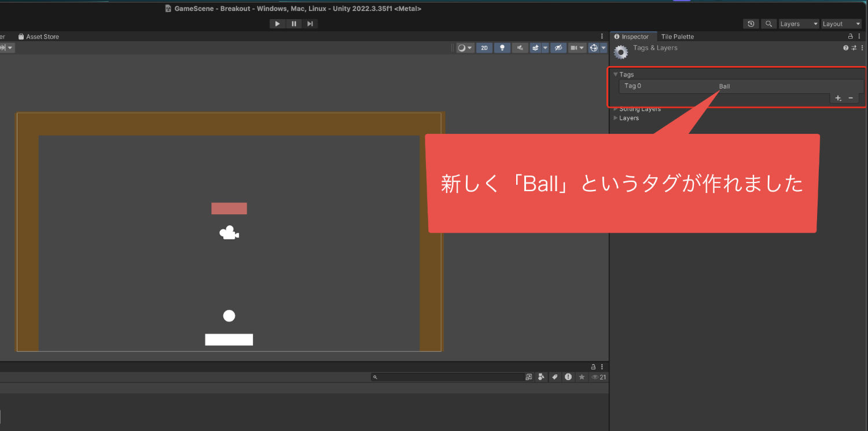Expand the Layers section in the Inspector

tap(616, 118)
